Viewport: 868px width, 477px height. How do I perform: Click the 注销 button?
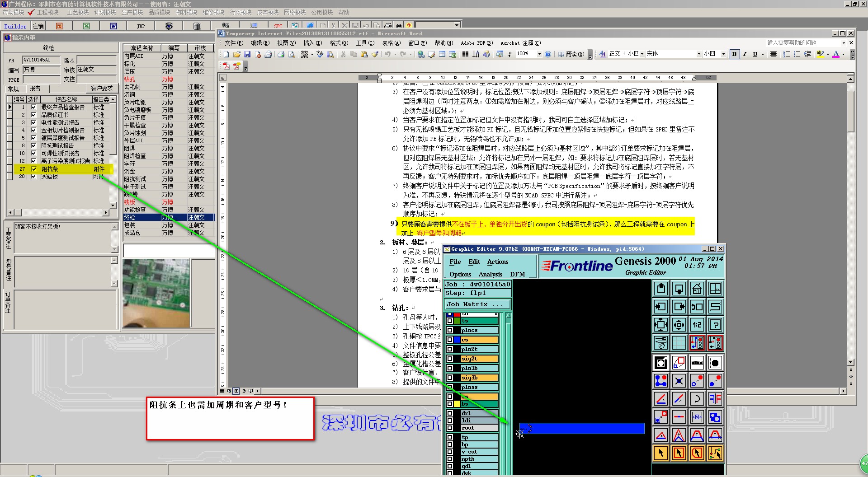pos(38,26)
